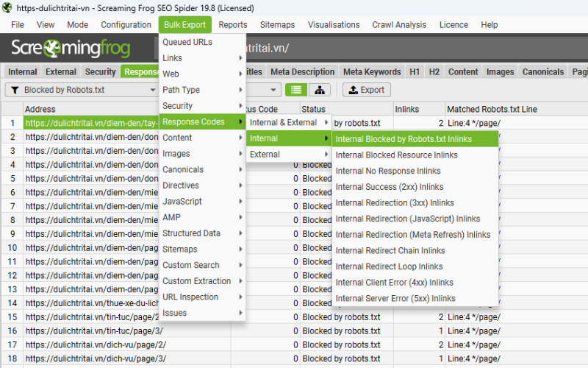This screenshot has height=368, width=588.
Task: Open the File menu
Action: (18, 25)
